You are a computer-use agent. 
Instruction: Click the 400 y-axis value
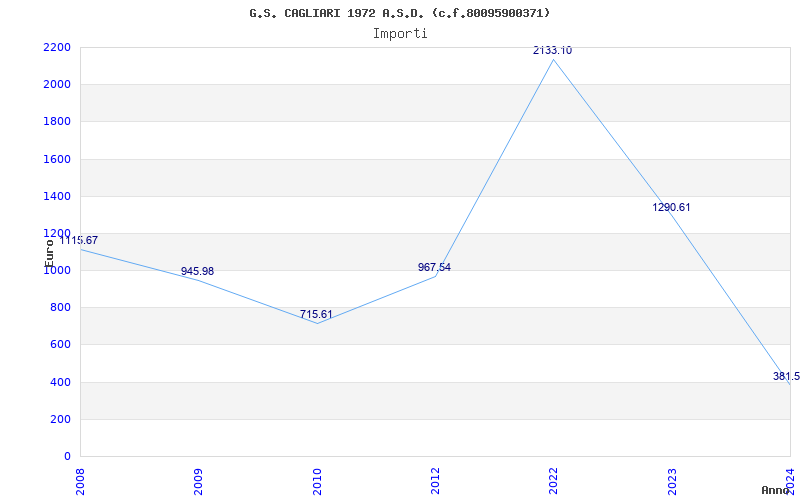(x=61, y=382)
